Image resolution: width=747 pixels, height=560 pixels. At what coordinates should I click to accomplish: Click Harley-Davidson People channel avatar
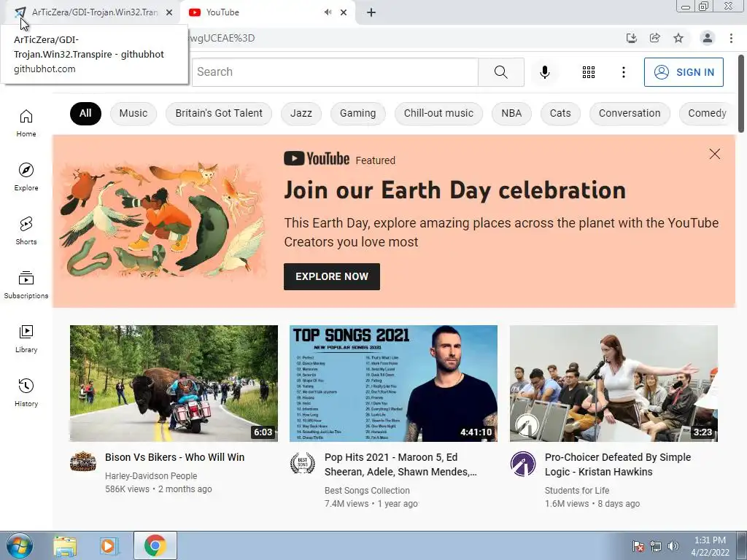[x=83, y=462]
